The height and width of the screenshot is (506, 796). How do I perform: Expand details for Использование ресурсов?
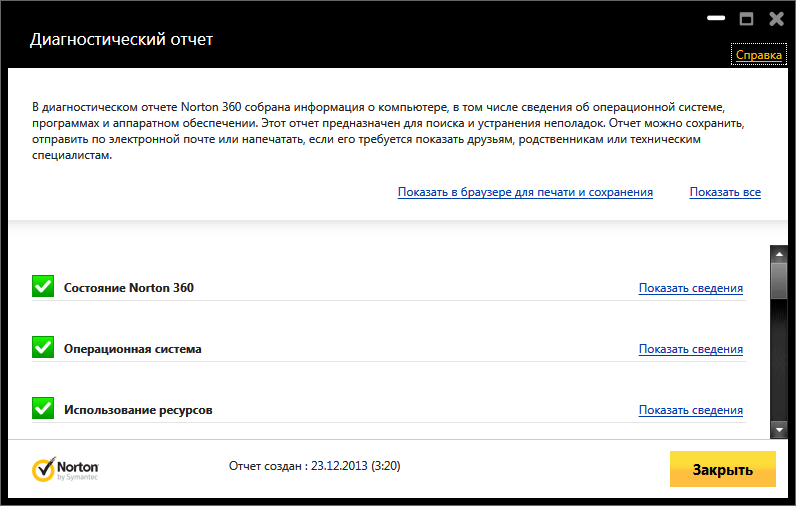[x=691, y=410]
